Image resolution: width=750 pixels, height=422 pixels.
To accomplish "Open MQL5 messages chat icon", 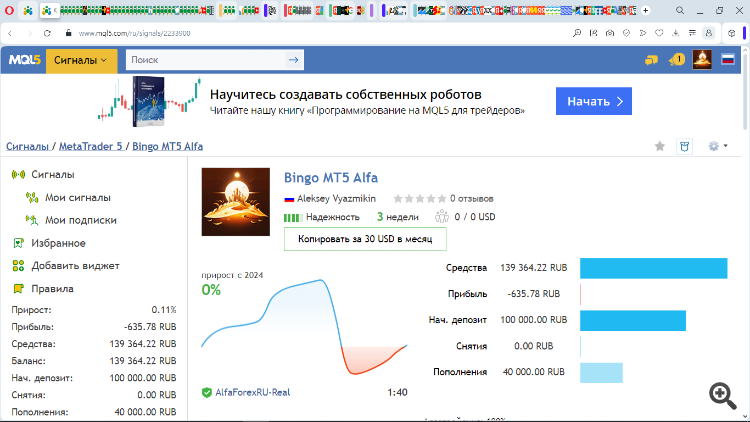I will point(651,60).
